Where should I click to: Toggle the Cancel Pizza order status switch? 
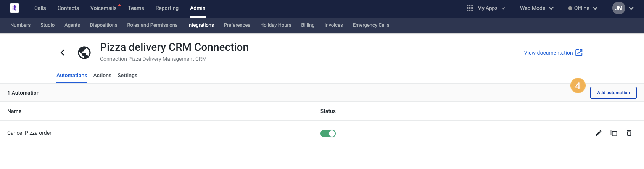click(328, 134)
